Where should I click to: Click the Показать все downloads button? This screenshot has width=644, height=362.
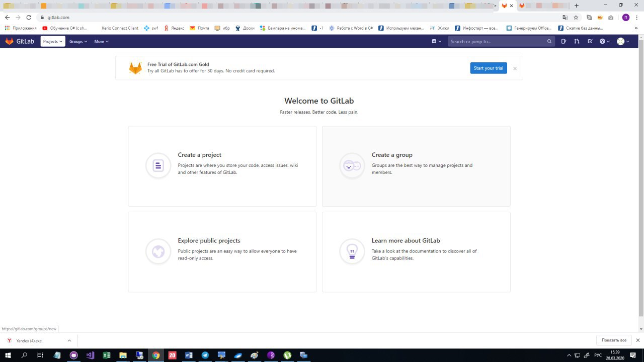tap(614, 340)
